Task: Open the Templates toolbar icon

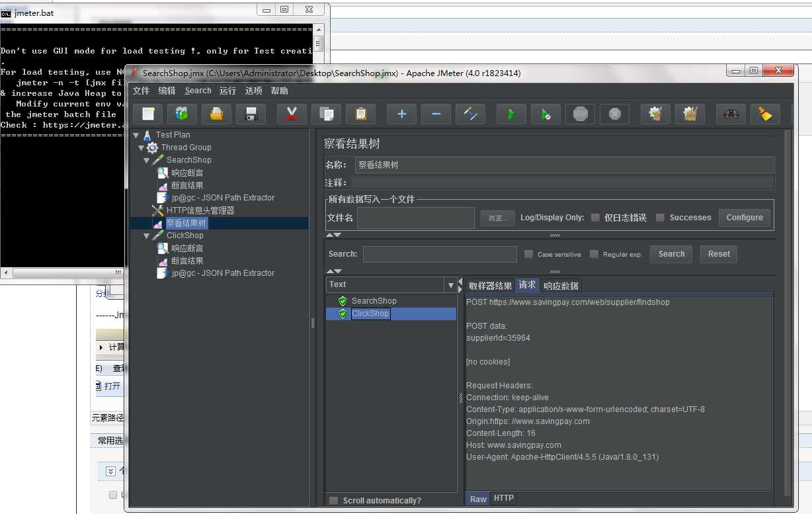Action: pos(182,114)
